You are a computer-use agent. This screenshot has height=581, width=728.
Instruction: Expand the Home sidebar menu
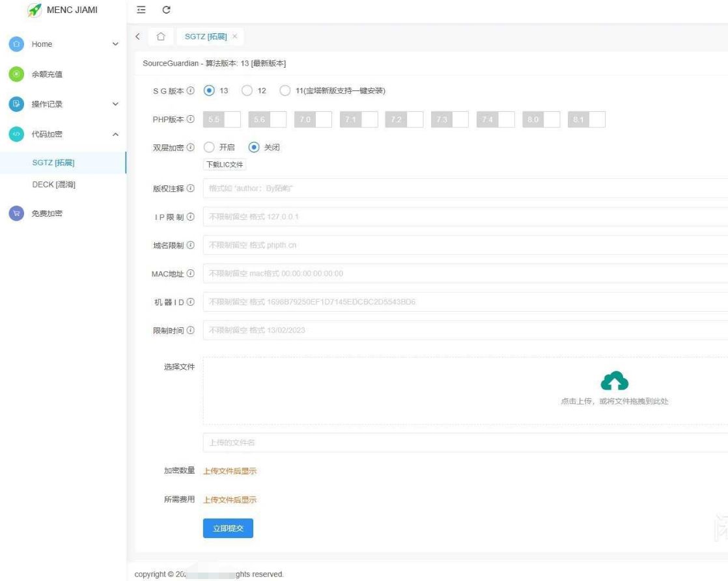[x=115, y=44]
